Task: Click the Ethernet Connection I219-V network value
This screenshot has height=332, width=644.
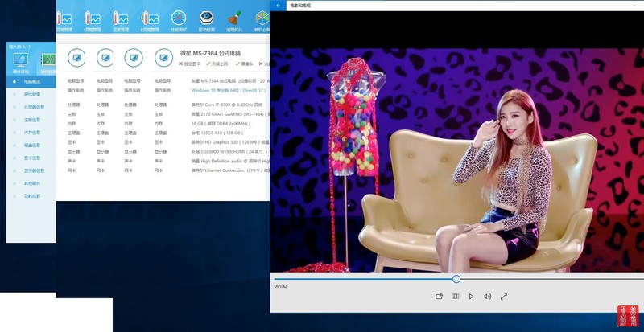Action: [x=230, y=170]
